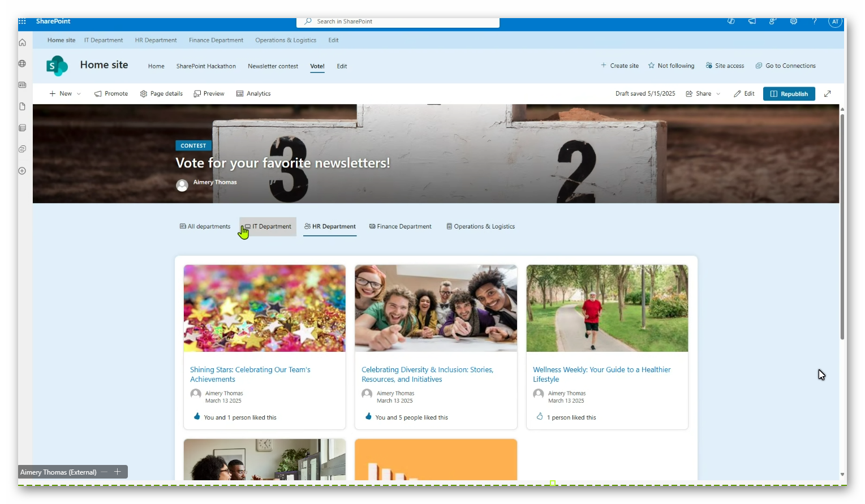Image resolution: width=865 pixels, height=504 pixels.
Task: Click the Vote! navigation item
Action: pyautogui.click(x=317, y=66)
